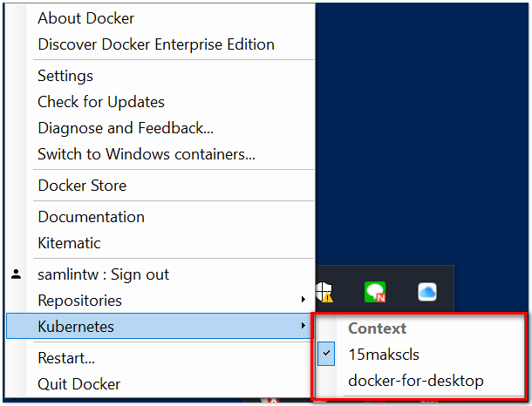This screenshot has height=406, width=532.
Task: Select Discover Docker Enterprise Edition
Action: pyautogui.click(x=160, y=44)
